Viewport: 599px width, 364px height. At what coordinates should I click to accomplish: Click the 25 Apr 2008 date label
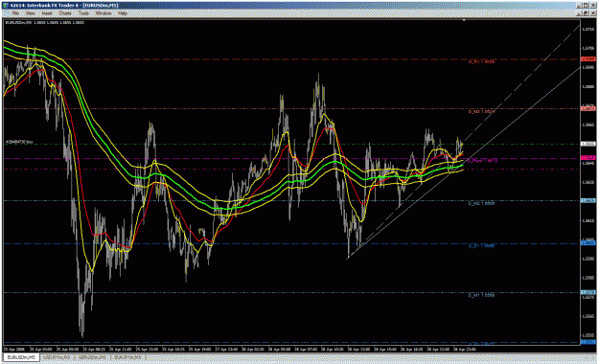(x=13, y=349)
